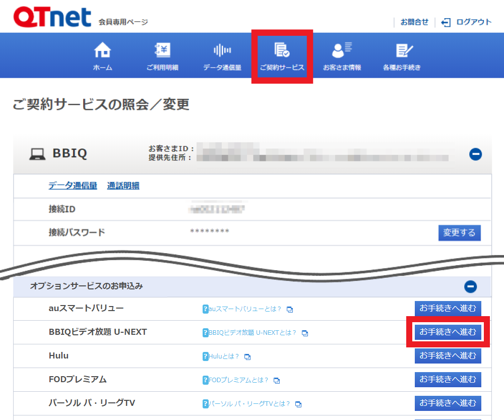
Task: Collapse オプションサービスのお申込み section
Action: tap(470, 287)
